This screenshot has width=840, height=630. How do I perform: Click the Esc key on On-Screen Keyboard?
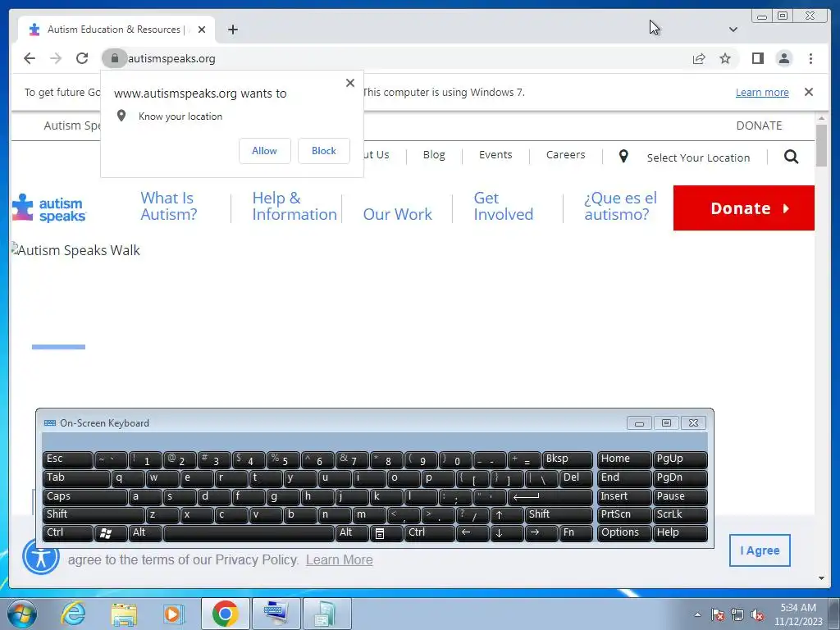(67, 459)
